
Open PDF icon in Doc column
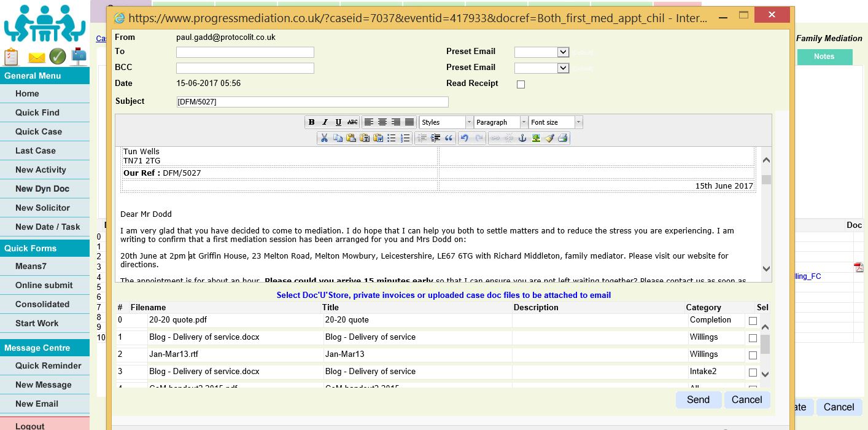pyautogui.click(x=858, y=267)
